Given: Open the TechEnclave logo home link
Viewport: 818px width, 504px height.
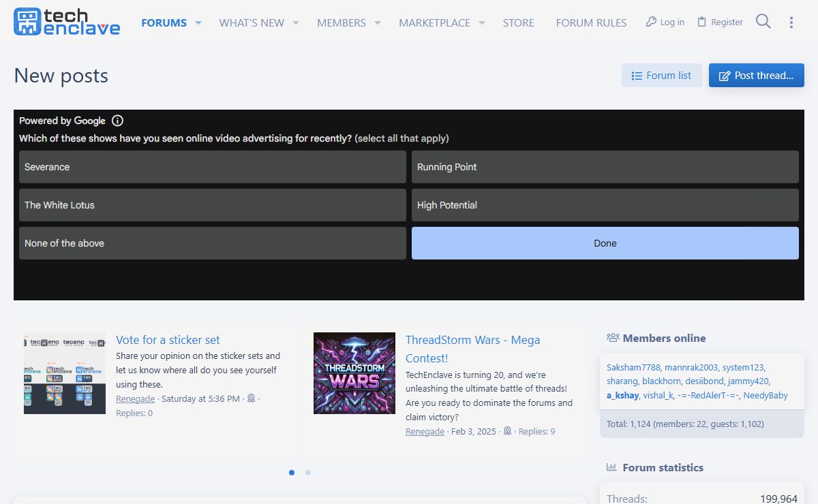Looking at the screenshot, I should (67, 22).
